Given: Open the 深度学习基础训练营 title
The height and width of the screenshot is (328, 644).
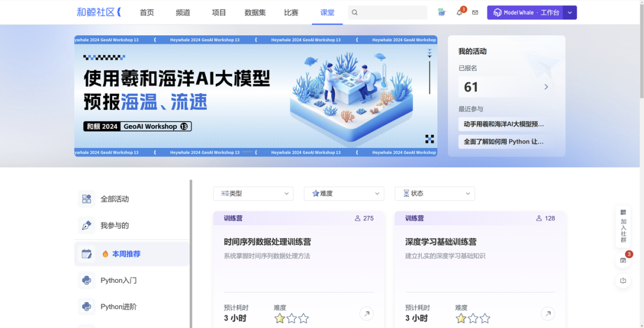Looking at the screenshot, I should 441,242.
